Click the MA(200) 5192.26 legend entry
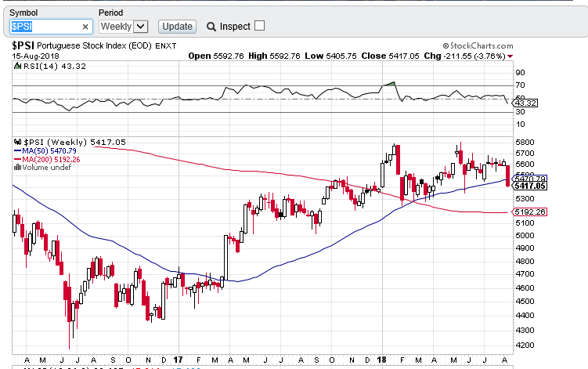 coord(47,159)
